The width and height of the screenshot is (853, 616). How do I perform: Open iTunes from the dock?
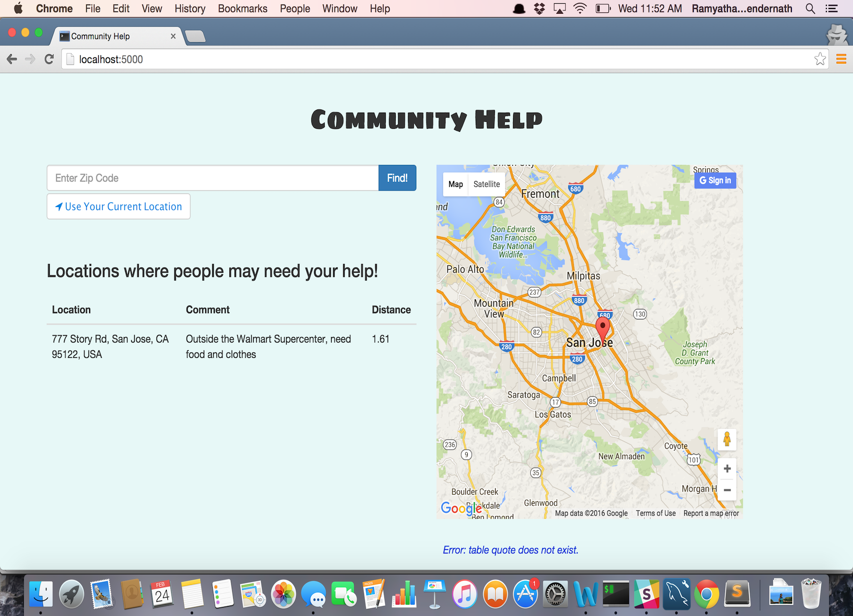pos(465,594)
